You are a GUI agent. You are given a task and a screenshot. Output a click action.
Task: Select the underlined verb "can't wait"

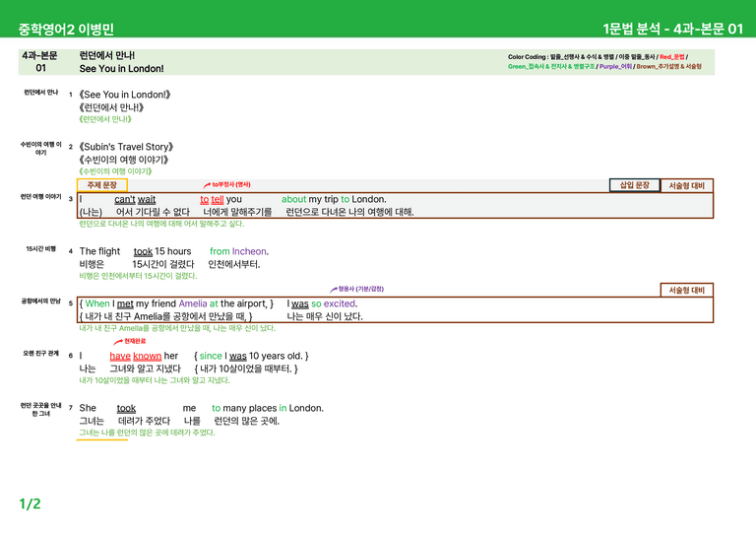[135, 199]
